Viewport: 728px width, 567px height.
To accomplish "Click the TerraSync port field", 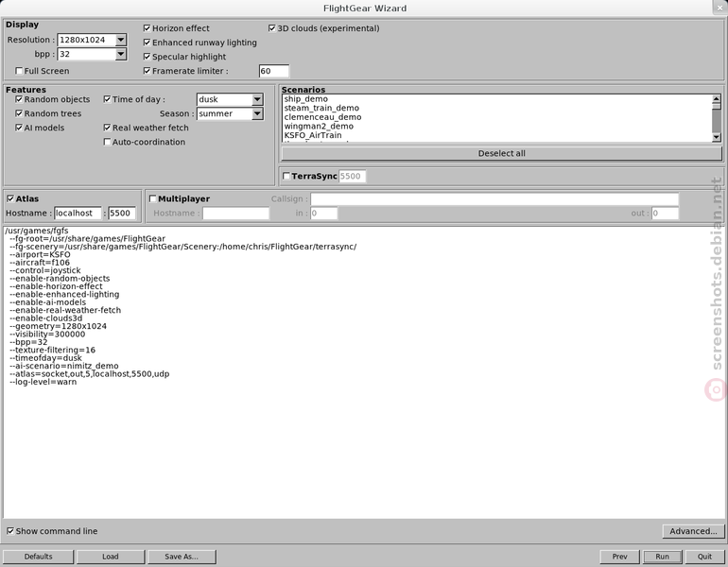I will [353, 177].
